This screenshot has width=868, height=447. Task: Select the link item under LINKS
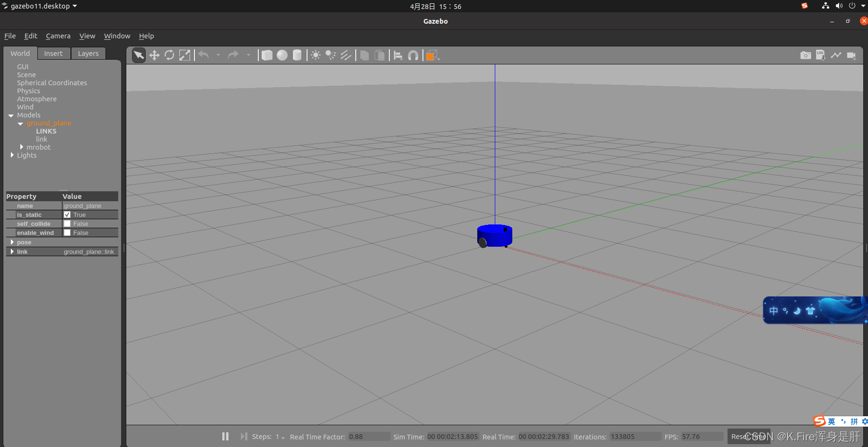coord(42,139)
